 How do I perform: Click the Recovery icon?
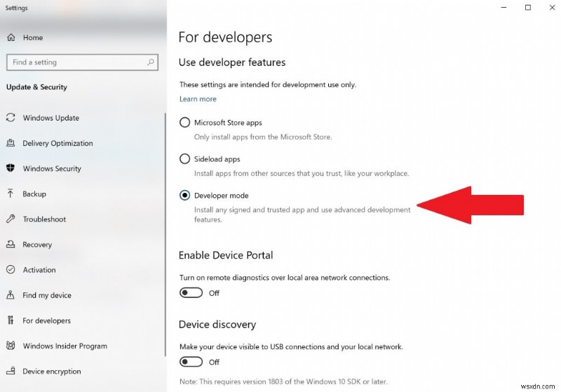coord(11,244)
